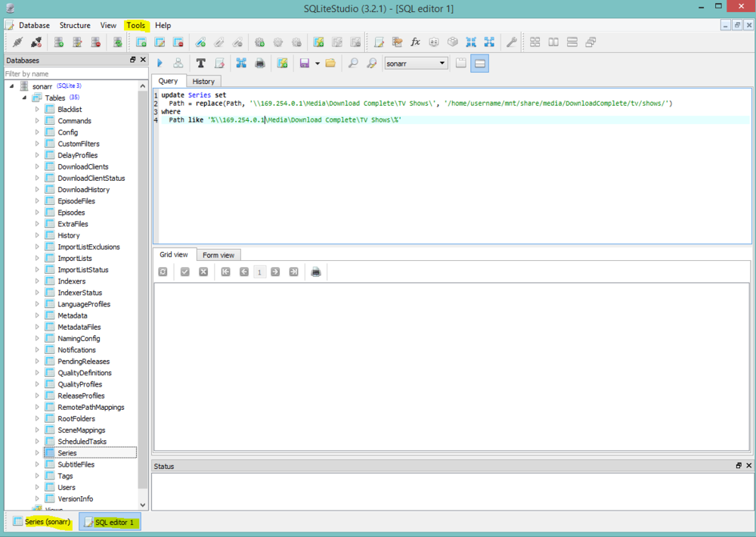The image size is (756, 537).
Task: Switch to the History tab
Action: 203,81
